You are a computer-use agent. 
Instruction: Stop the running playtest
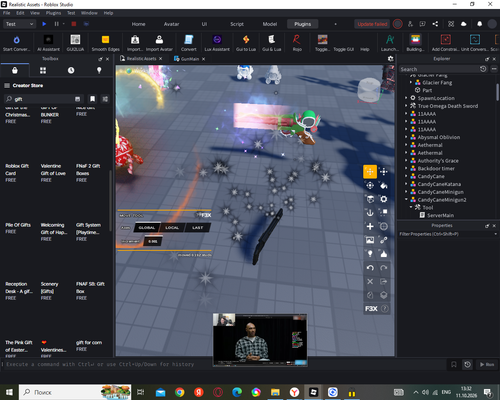[74, 24]
